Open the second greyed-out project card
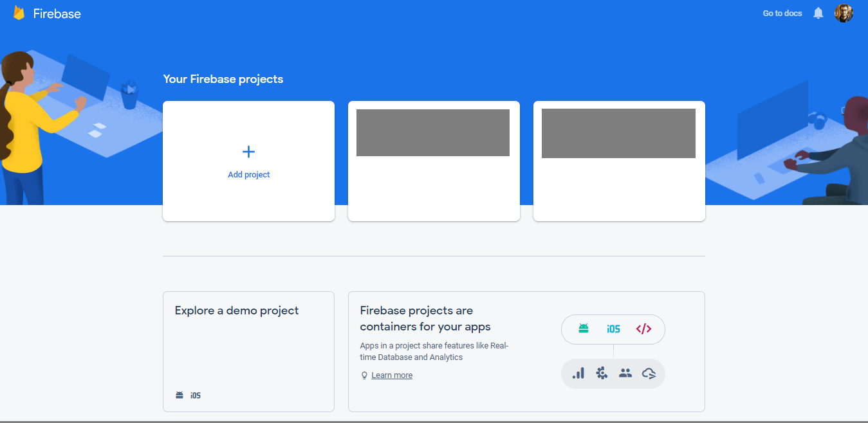The image size is (868, 423). [x=619, y=161]
